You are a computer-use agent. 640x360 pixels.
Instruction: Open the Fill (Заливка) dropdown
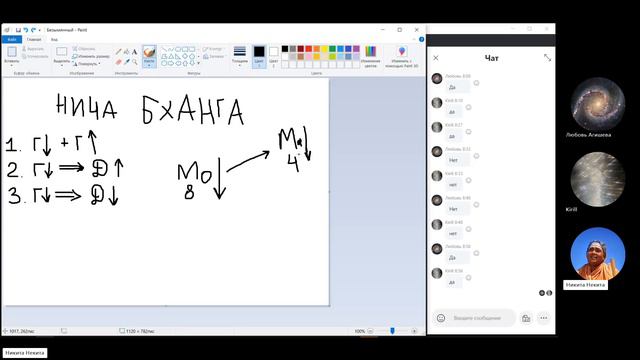[214, 56]
